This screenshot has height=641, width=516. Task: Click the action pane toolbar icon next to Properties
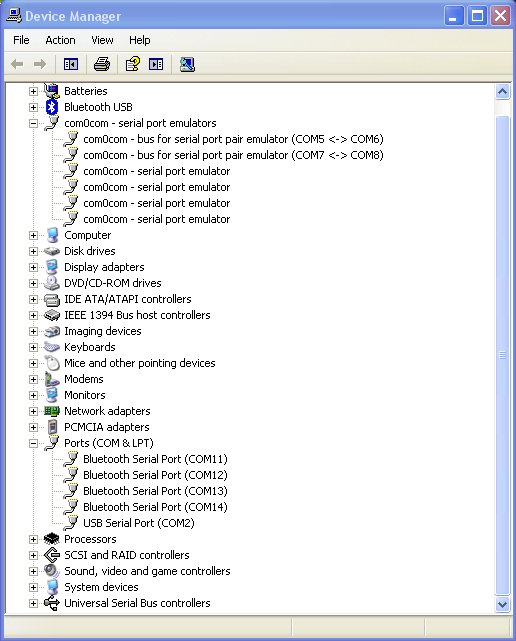coord(156,64)
